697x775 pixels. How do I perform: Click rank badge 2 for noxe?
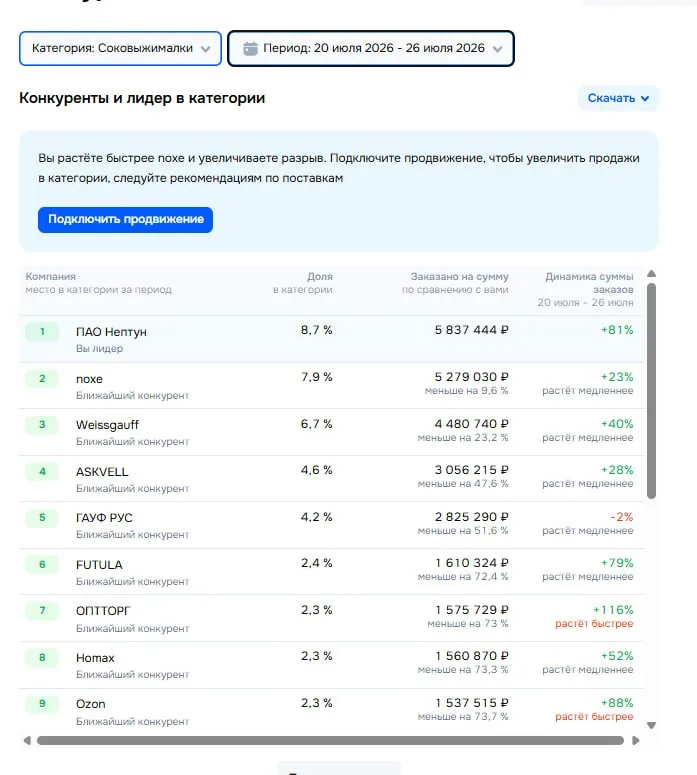(42, 379)
